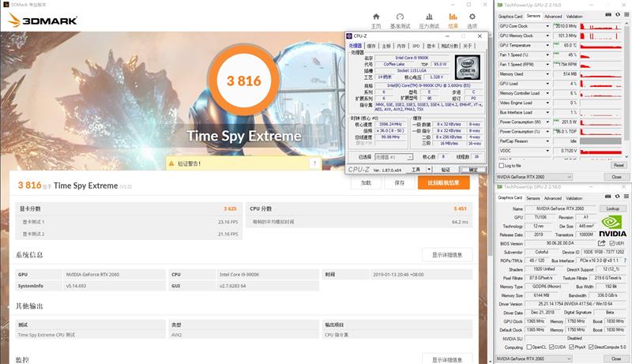Viewport: 632px width, 364px height.
Task: Open the benchmark tests (基准测试) gauge icon
Action: click(401, 17)
